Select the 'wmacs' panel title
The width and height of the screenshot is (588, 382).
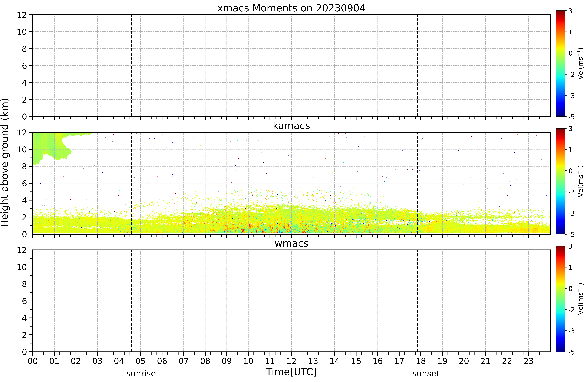click(x=291, y=244)
